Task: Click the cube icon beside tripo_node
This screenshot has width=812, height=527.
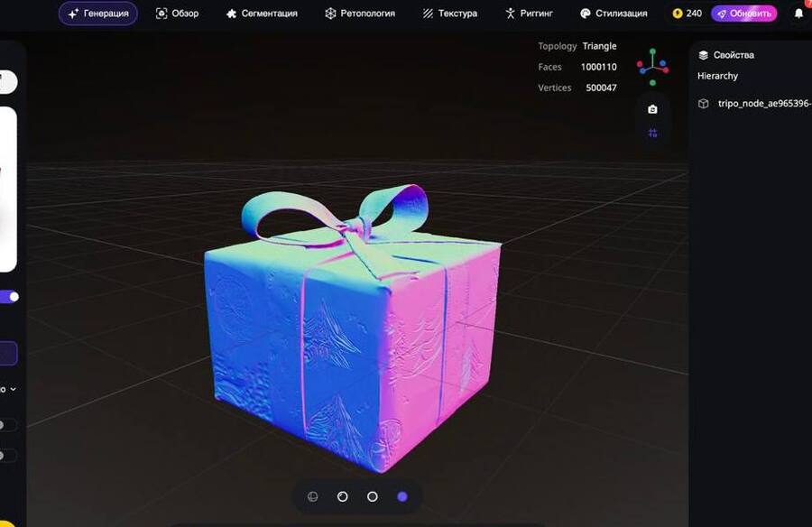Action: 703,104
